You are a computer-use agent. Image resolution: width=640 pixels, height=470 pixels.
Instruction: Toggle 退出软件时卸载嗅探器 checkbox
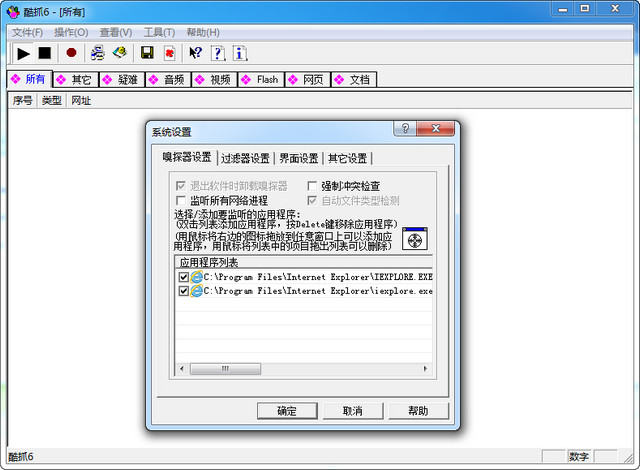[x=180, y=186]
